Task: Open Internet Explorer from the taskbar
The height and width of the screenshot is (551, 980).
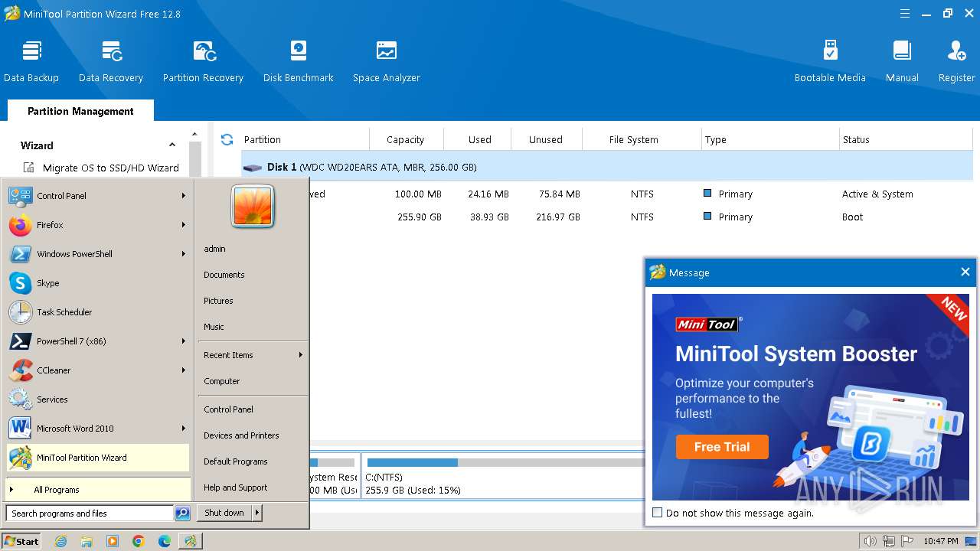Action: click(x=61, y=541)
